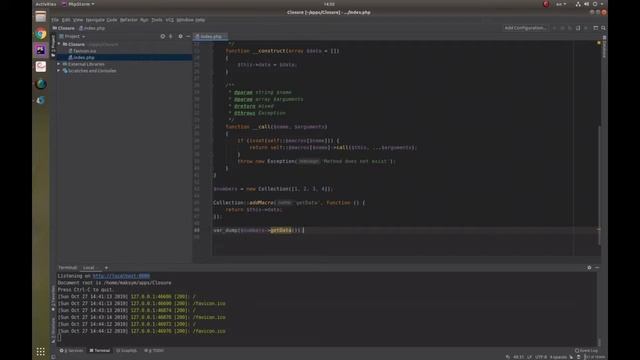Viewport: 640px width, 360px height.
Task: Click the clock in the top bar
Action: click(329, 4)
